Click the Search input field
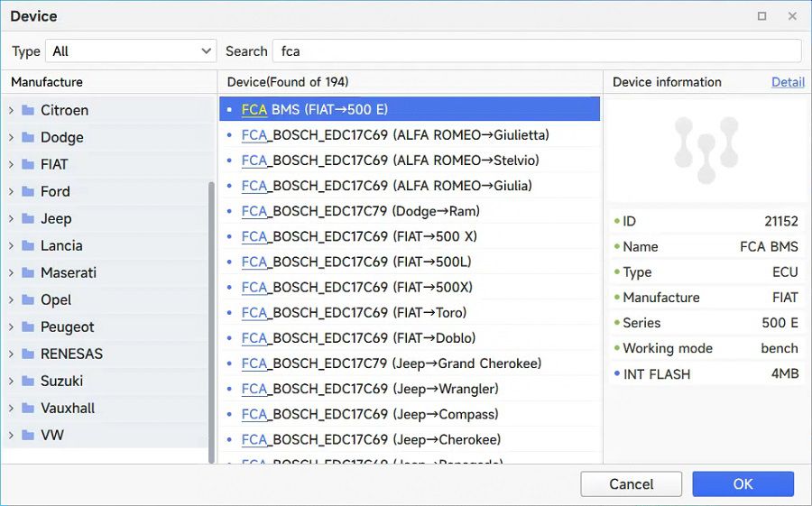 pyautogui.click(x=537, y=51)
